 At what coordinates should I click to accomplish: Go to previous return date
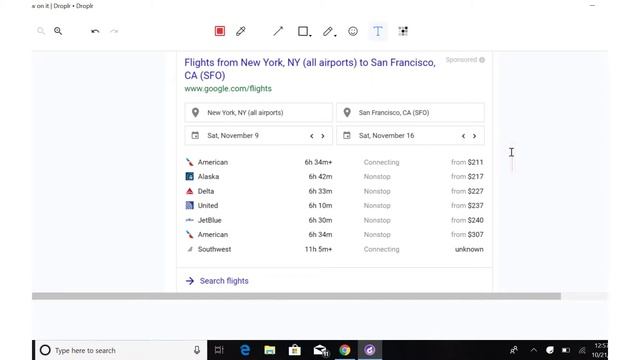(x=463, y=136)
